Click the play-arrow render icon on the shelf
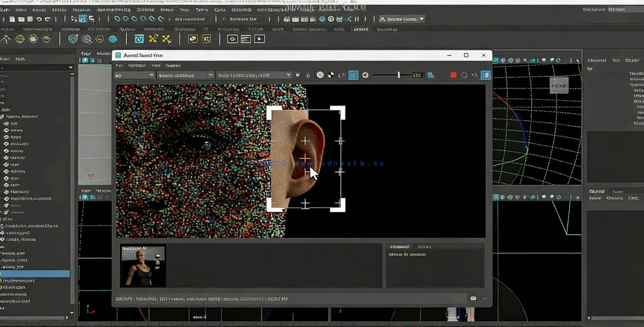Image resolution: width=644 pixels, height=327 pixels. point(259,39)
